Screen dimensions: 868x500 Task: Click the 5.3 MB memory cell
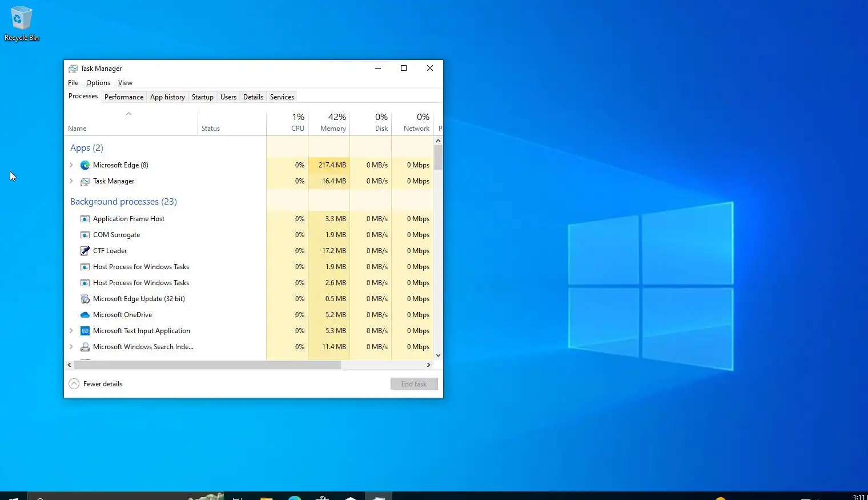329,331
